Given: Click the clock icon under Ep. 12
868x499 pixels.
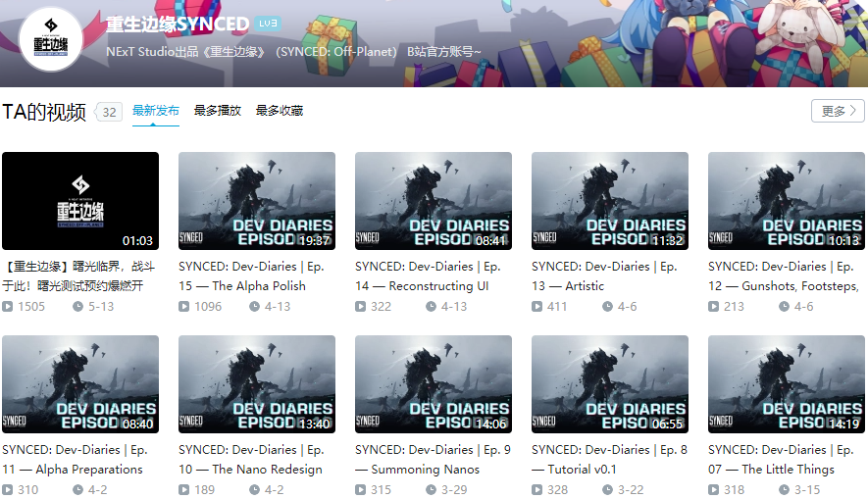Looking at the screenshot, I should coord(784,307).
